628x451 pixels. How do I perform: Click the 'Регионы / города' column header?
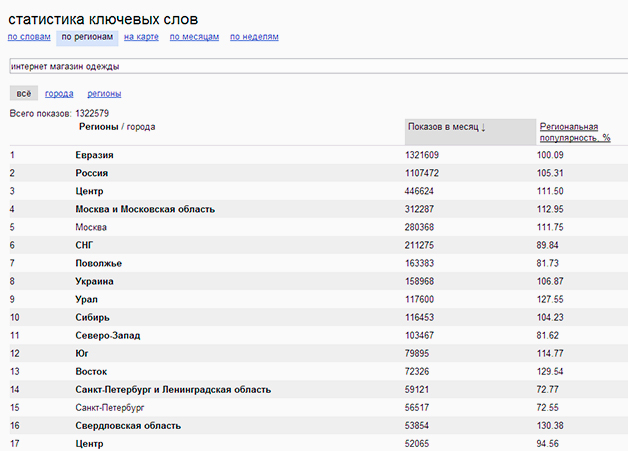pos(117,127)
